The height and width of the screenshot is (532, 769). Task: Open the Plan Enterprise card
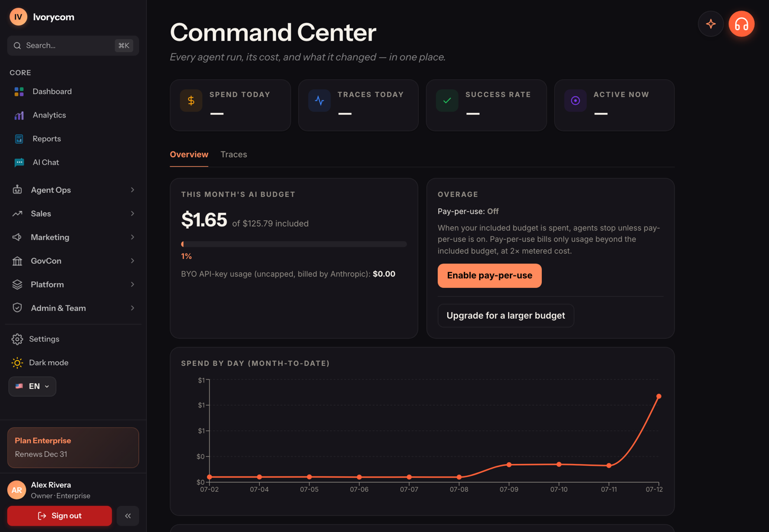click(73, 447)
